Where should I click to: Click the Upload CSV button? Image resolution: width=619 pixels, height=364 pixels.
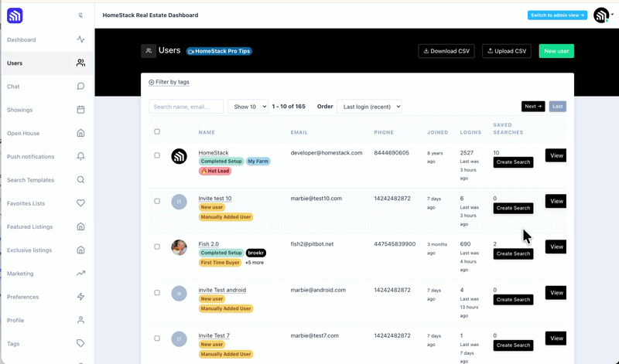click(x=507, y=51)
